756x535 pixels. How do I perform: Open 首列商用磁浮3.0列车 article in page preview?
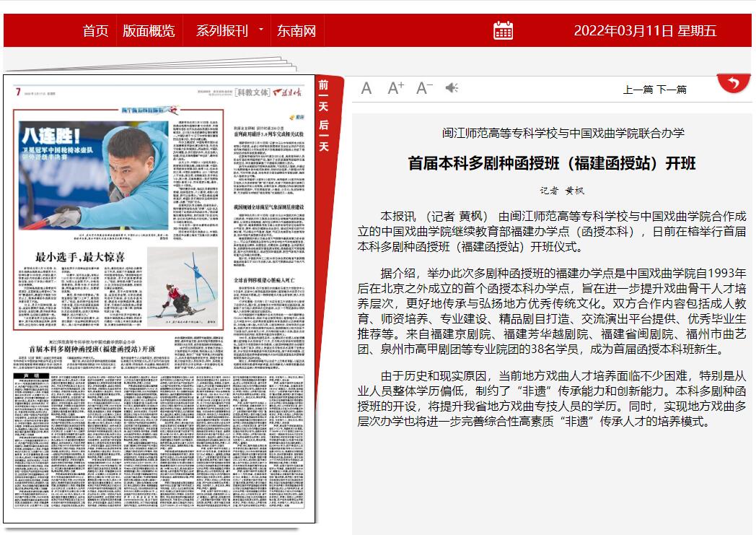pyautogui.click(x=269, y=134)
